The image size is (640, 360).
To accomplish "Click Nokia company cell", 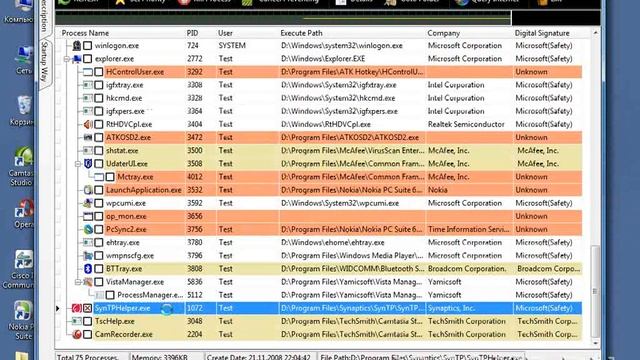I will coord(437,190).
